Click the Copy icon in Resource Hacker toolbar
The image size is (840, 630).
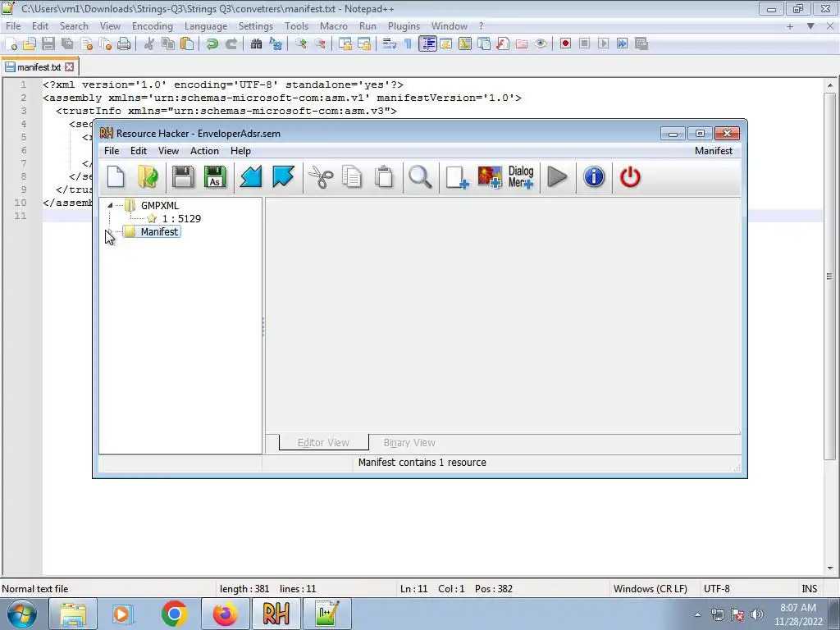352,177
